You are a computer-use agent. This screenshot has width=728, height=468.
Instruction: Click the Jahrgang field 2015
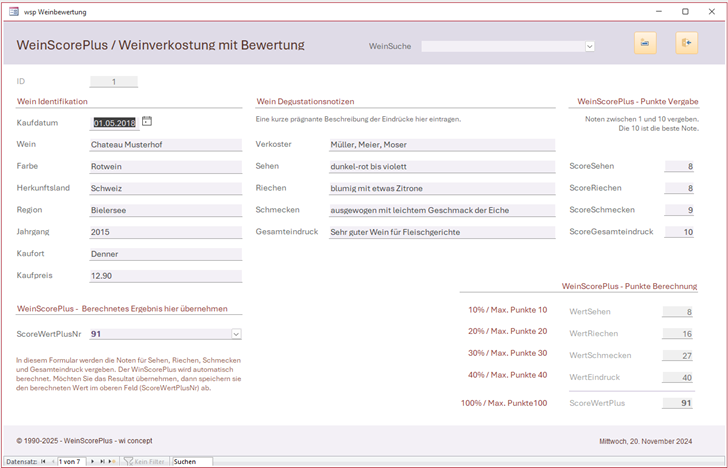tap(166, 232)
